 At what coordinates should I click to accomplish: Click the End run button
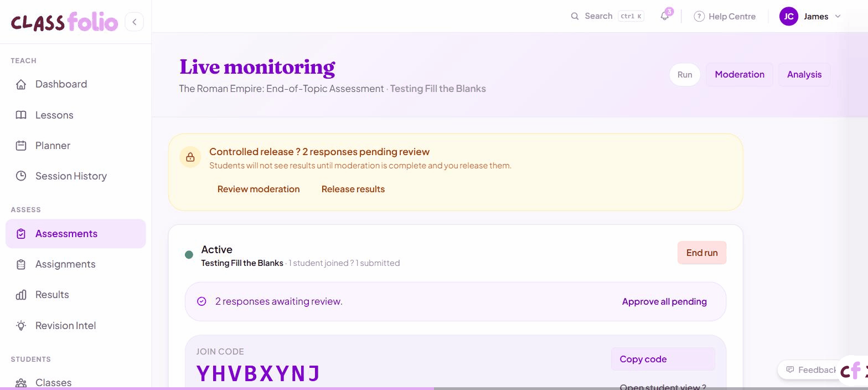pos(702,253)
